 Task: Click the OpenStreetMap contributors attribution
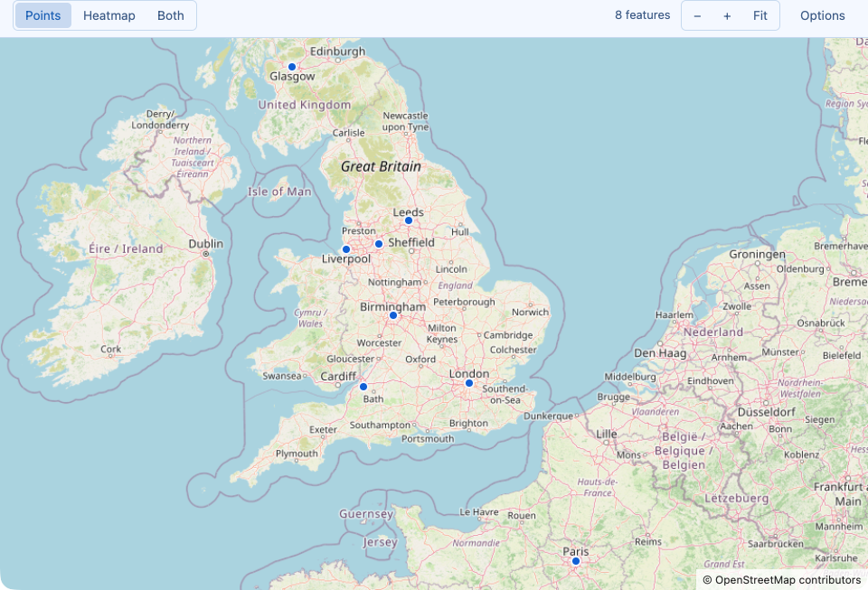[781, 579]
